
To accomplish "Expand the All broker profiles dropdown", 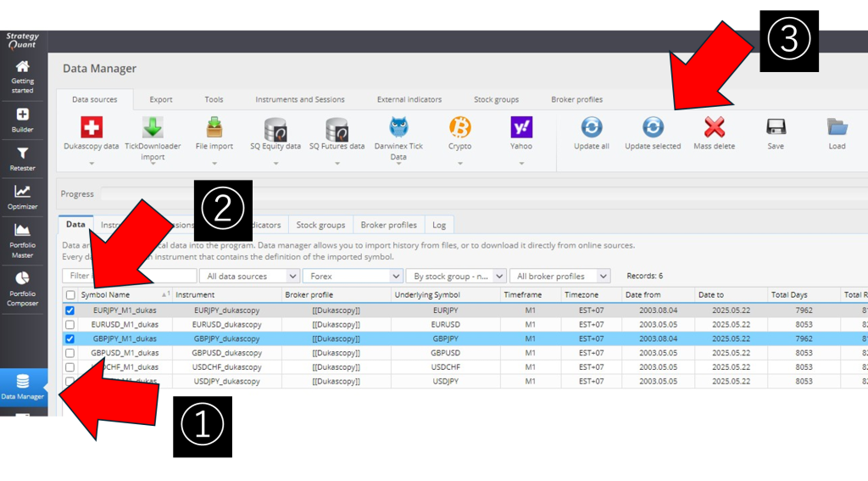I will click(x=559, y=277).
